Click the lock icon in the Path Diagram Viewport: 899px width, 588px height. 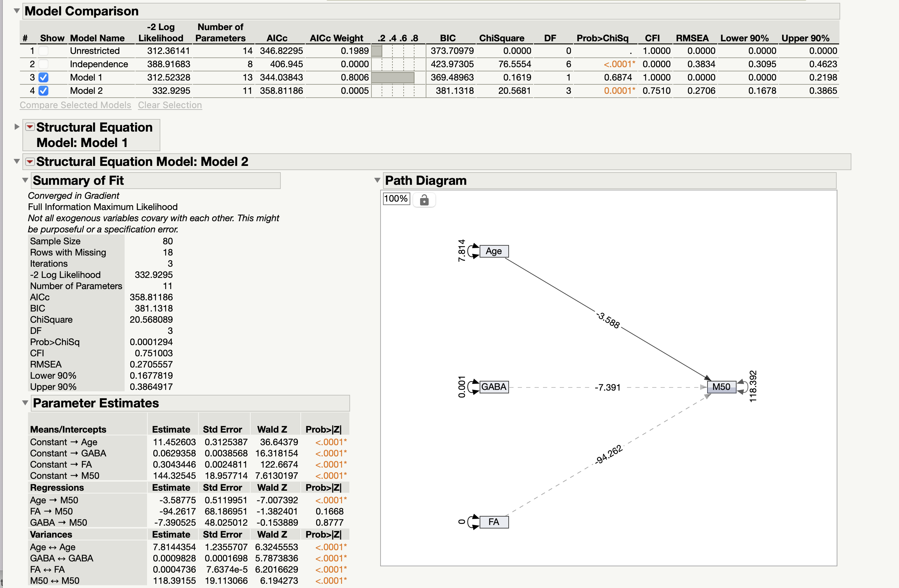point(424,199)
